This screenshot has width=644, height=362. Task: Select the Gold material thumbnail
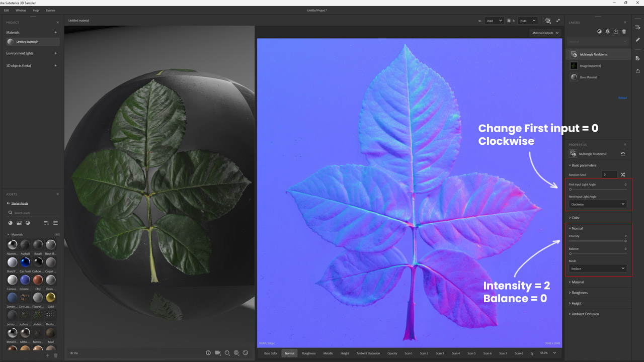click(x=50, y=298)
